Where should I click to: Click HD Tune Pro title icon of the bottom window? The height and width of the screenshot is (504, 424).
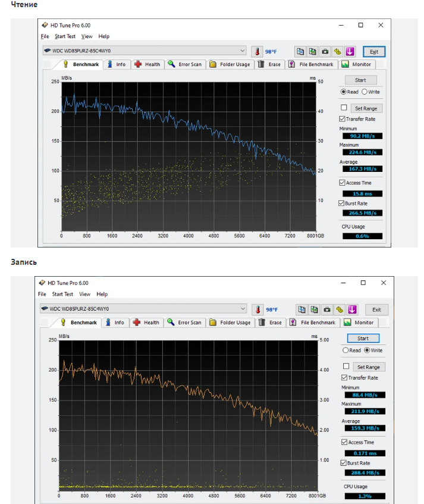point(42,283)
